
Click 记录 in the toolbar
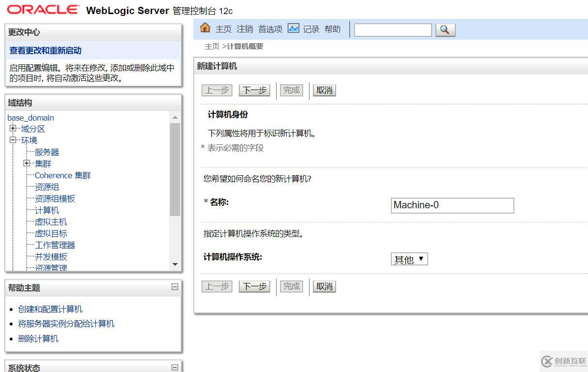(311, 29)
